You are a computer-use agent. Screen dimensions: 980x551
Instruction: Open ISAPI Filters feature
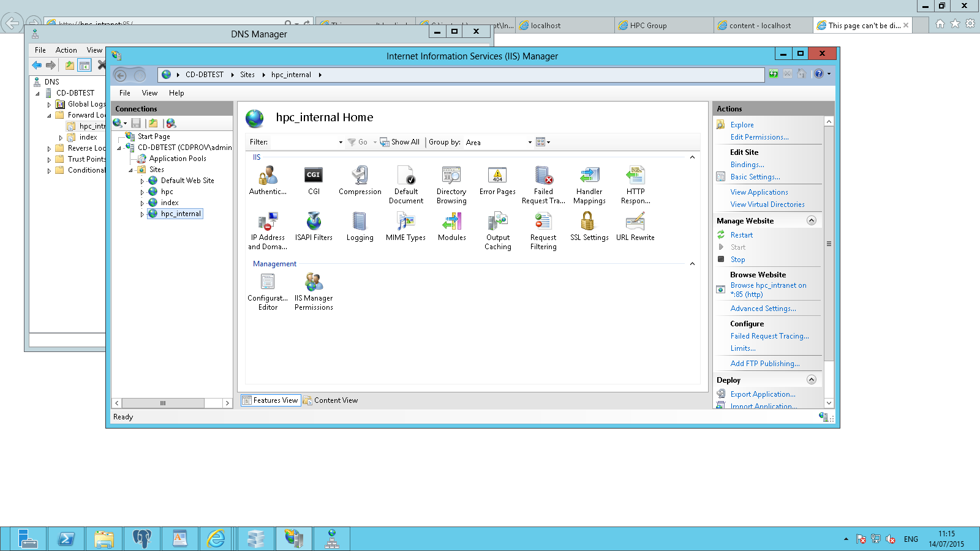[314, 227]
